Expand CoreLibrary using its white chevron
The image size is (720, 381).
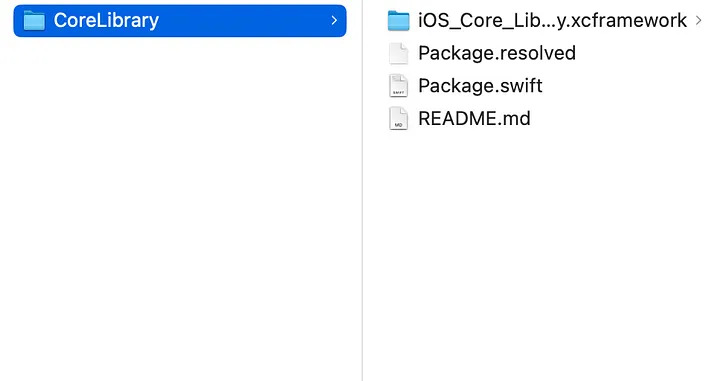334,21
